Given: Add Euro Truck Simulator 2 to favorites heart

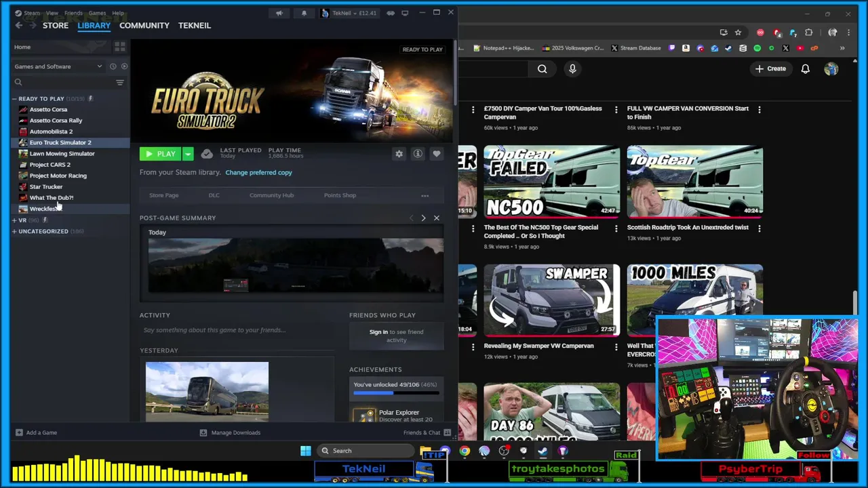Looking at the screenshot, I should coord(437,154).
